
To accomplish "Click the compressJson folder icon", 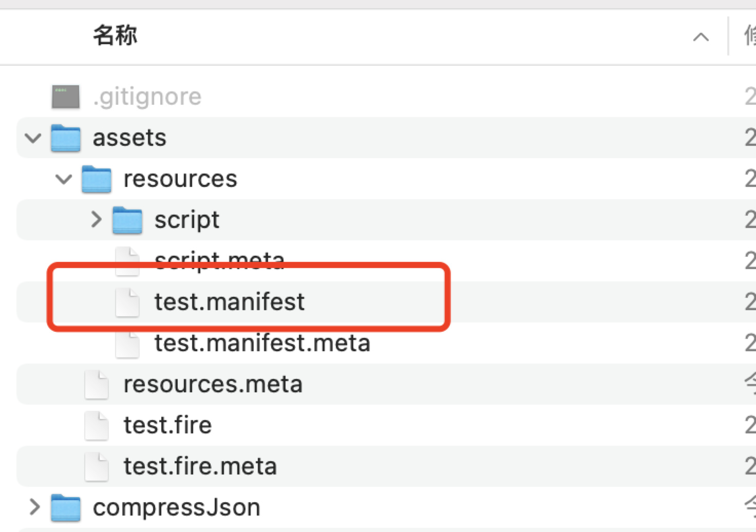I will click(x=66, y=507).
